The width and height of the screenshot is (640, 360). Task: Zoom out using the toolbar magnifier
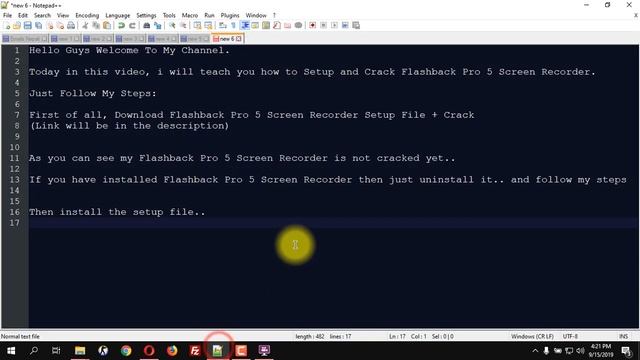click(183, 26)
